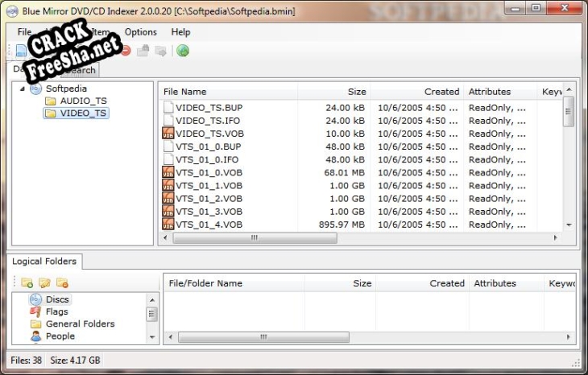Screen dimensions: 588x375
Task: Select the VTS_01_1.VOB file
Action: click(209, 185)
